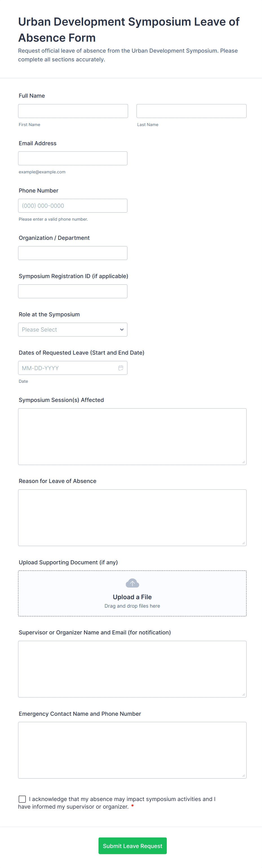The width and height of the screenshot is (262, 868).
Task: Click the cloud upload icon
Action: (132, 583)
